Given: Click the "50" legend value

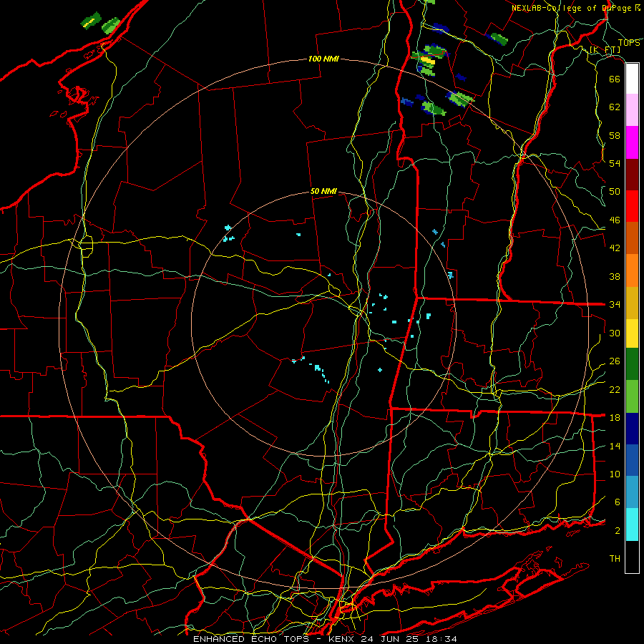Looking at the screenshot, I should 615,192.
